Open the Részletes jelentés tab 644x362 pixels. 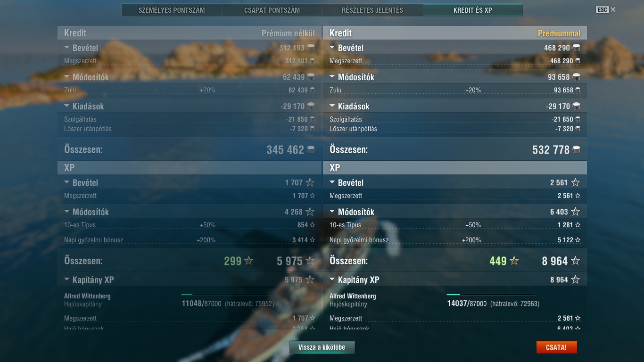click(x=372, y=10)
